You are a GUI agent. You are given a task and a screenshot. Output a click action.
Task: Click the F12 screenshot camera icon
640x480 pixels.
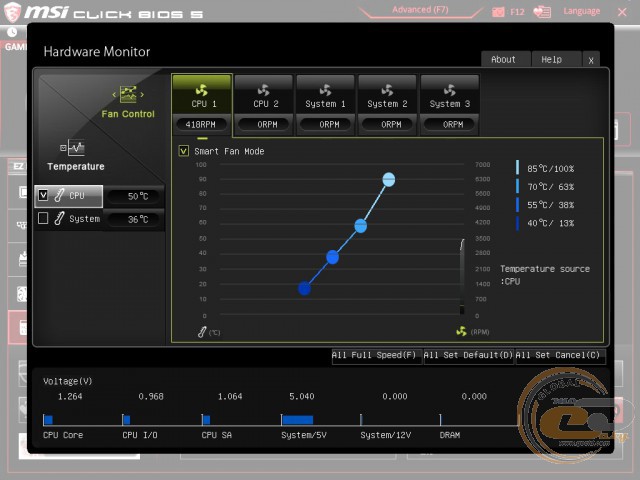point(498,12)
